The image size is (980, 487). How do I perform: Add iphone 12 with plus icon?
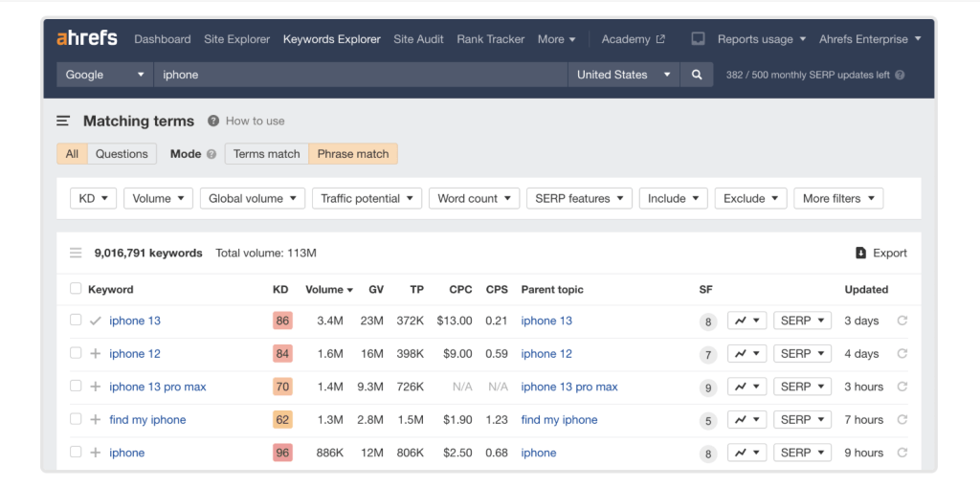(95, 354)
